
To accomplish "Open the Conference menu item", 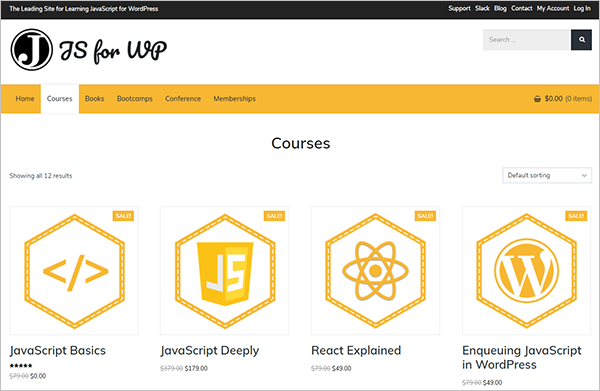I will pos(183,99).
